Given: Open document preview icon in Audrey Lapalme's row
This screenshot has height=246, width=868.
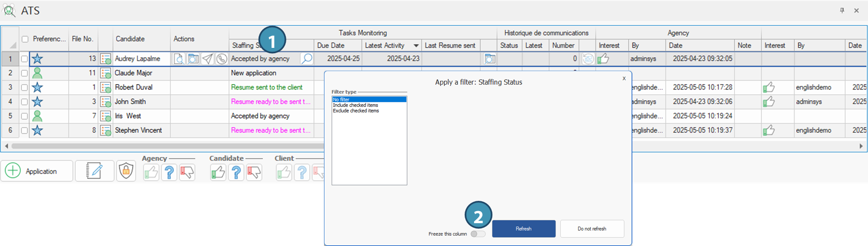Looking at the screenshot, I should point(179,59).
